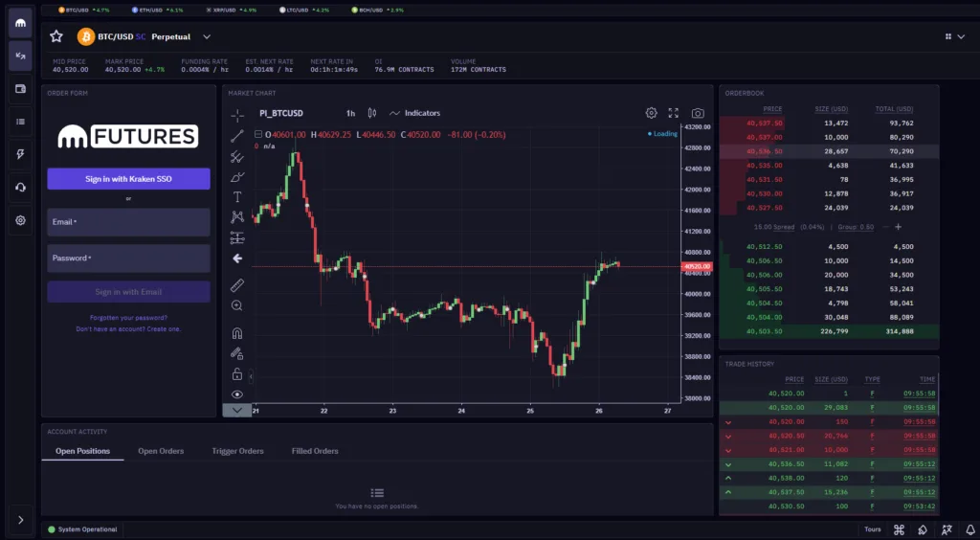Collapse the chart drawing toolbar bottom chevron
The image size is (980, 540).
[x=237, y=411]
